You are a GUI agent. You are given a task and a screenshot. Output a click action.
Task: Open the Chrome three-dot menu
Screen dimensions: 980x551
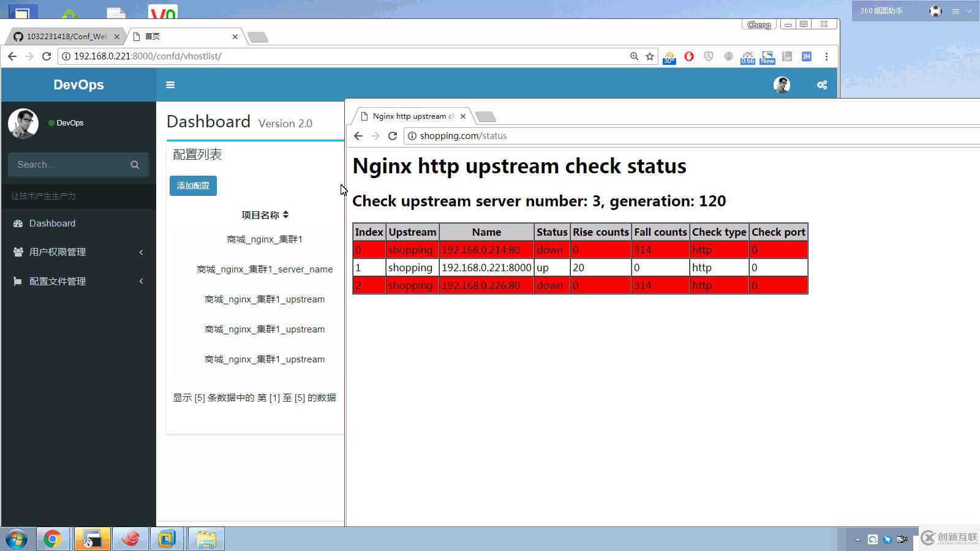pyautogui.click(x=826, y=56)
